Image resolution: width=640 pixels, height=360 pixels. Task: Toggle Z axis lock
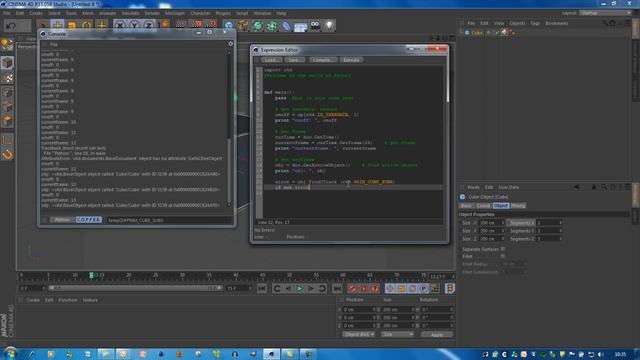149,26
